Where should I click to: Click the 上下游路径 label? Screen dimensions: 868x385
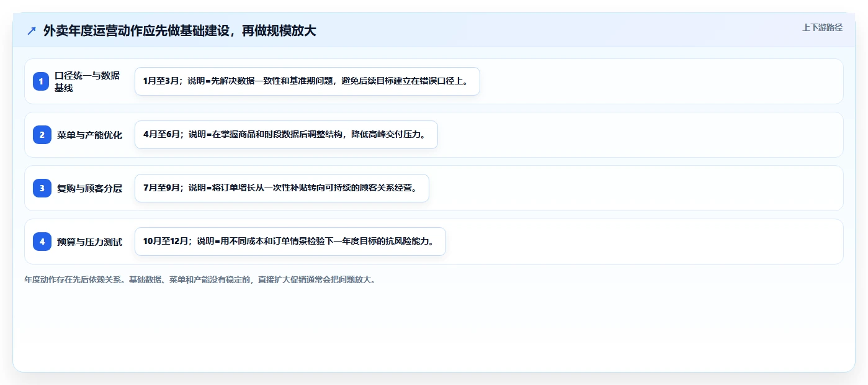point(822,27)
